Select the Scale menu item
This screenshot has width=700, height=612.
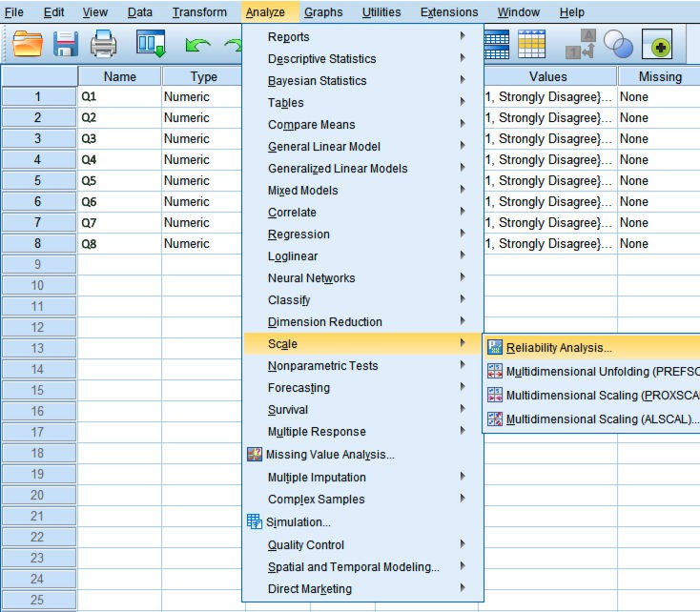click(363, 344)
